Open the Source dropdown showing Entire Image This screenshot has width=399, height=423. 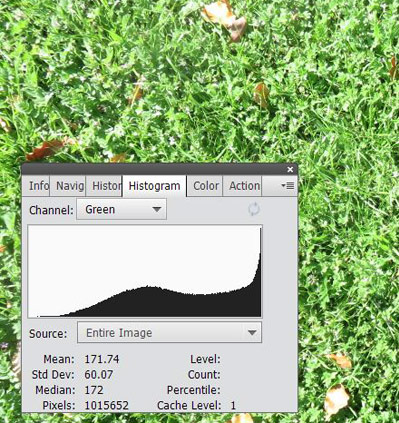pyautogui.click(x=169, y=332)
